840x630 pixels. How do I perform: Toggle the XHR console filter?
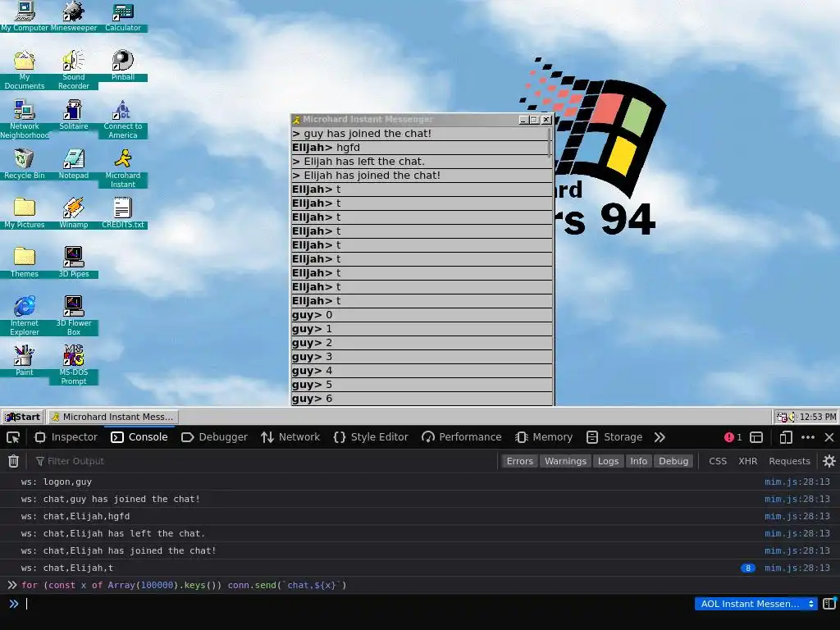point(747,461)
